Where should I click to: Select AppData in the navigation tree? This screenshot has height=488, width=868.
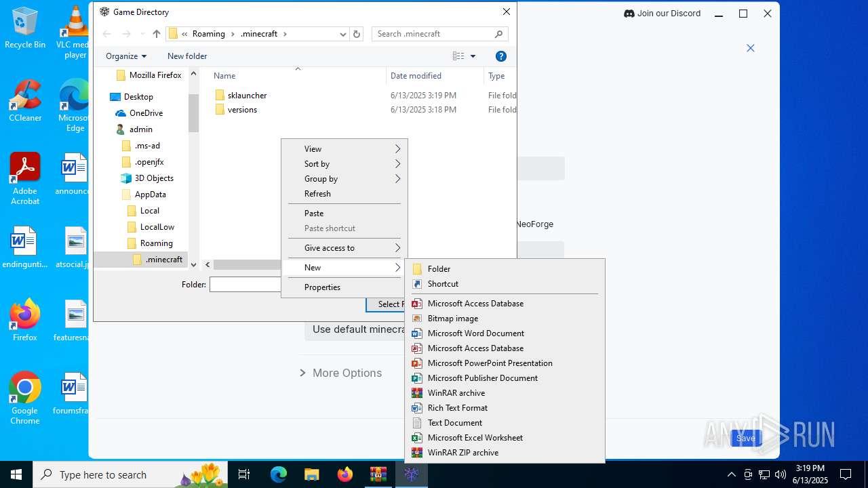pyautogui.click(x=150, y=195)
